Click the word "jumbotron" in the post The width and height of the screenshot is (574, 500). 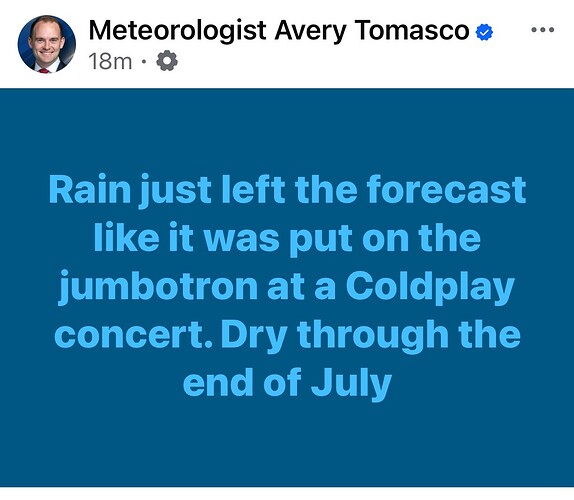(x=158, y=287)
